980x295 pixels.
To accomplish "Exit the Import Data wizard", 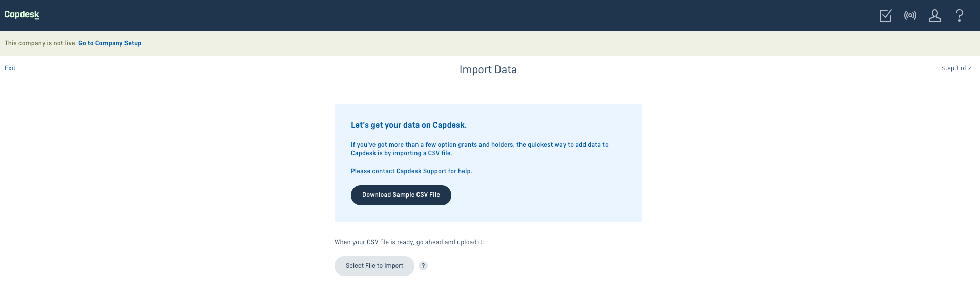I will (x=10, y=68).
